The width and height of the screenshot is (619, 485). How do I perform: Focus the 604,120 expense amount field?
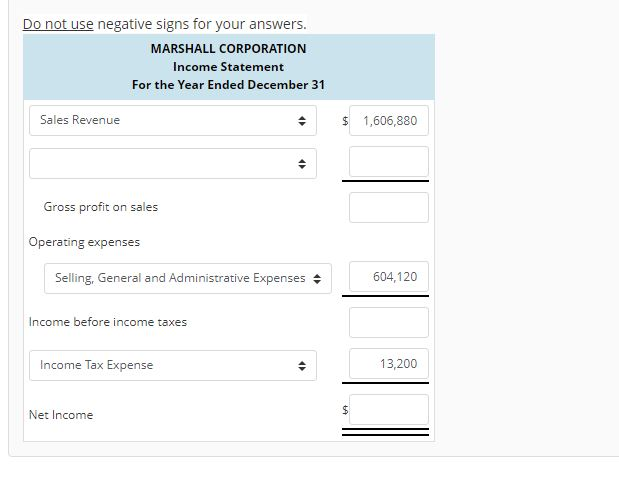point(389,276)
